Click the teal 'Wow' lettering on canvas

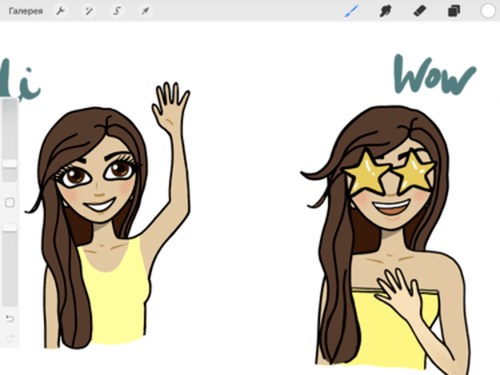(434, 75)
